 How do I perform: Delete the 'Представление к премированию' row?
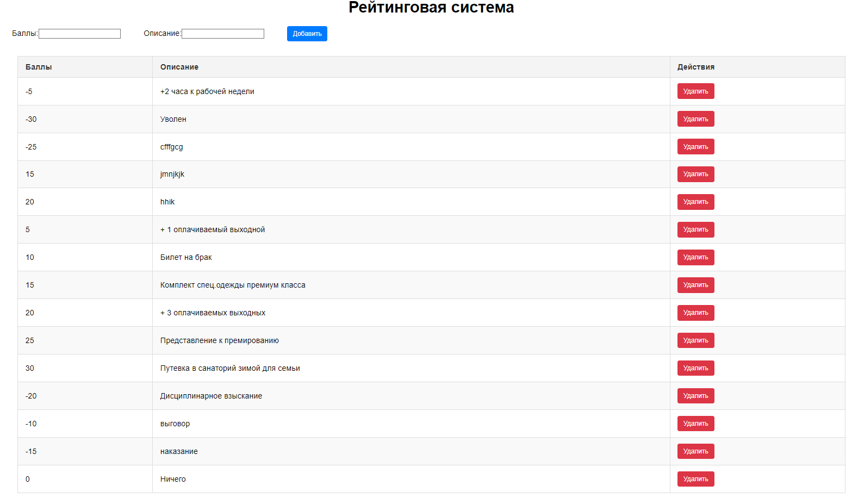click(x=695, y=340)
